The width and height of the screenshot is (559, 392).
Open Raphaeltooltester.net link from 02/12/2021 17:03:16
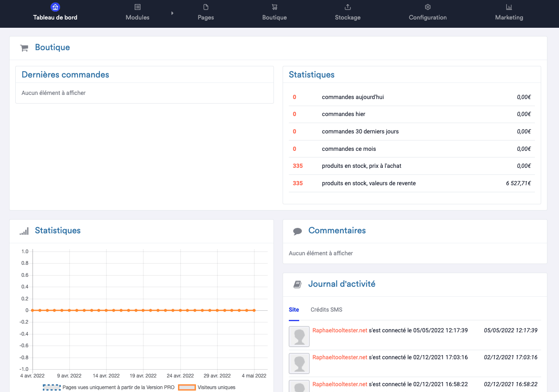pos(340,357)
